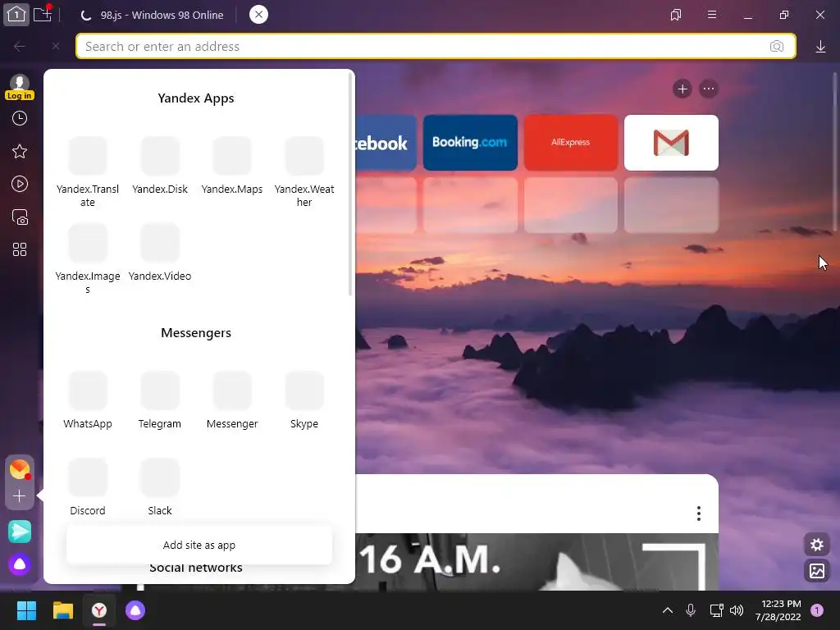Image resolution: width=840 pixels, height=630 pixels.
Task: Open the home tab counter button
Action: click(x=16, y=15)
